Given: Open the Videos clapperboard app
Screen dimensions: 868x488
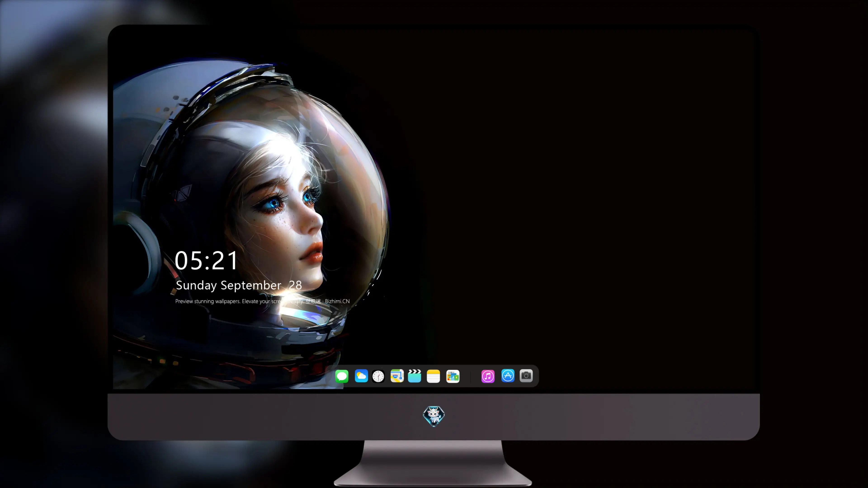Looking at the screenshot, I should pyautogui.click(x=415, y=376).
